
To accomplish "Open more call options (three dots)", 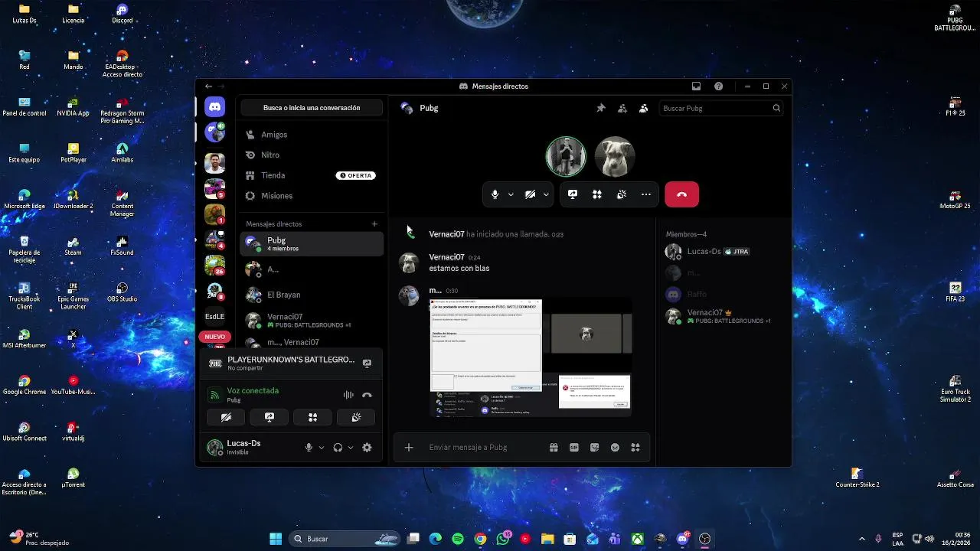I will click(646, 194).
